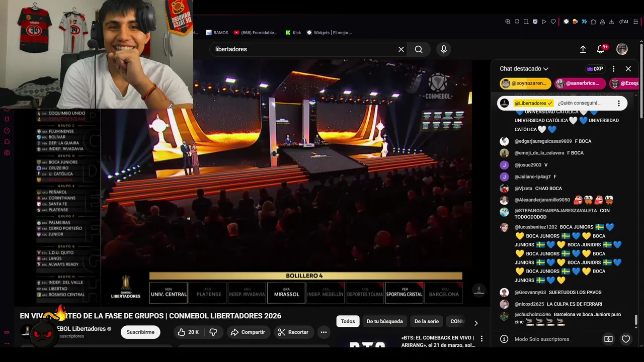
Task: Submit the YouTube search with magnifier
Action: (x=419, y=49)
